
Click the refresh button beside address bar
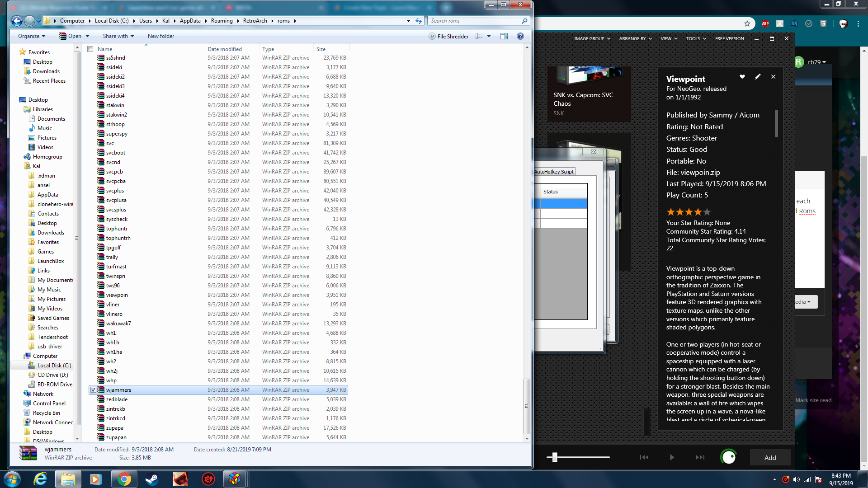(419, 21)
